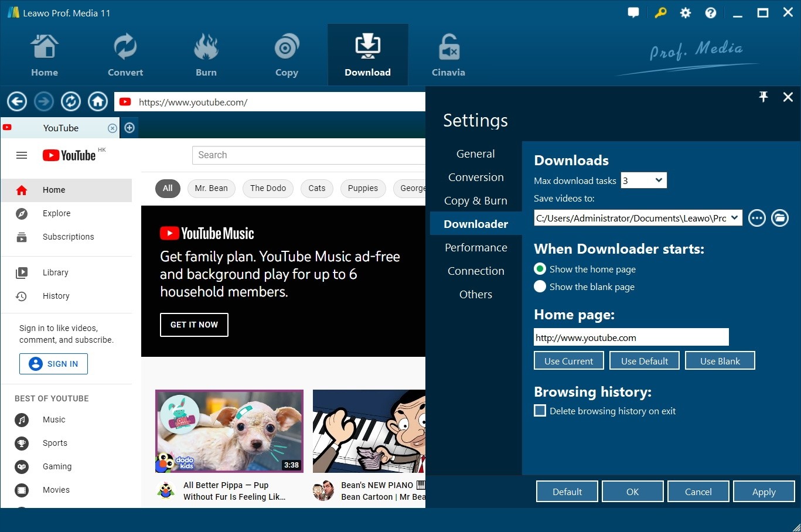Select the The Dodo filter chip
Screen dimensions: 801x532
268,188
